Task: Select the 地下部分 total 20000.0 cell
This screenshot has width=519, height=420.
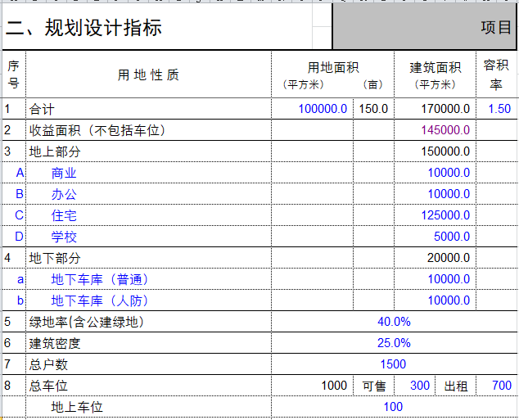Action: (x=449, y=258)
